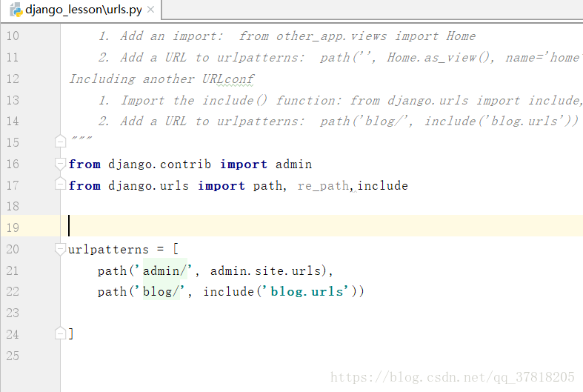Close the django_lesson\urls.py tab
This screenshot has height=392, width=583.
pos(150,10)
